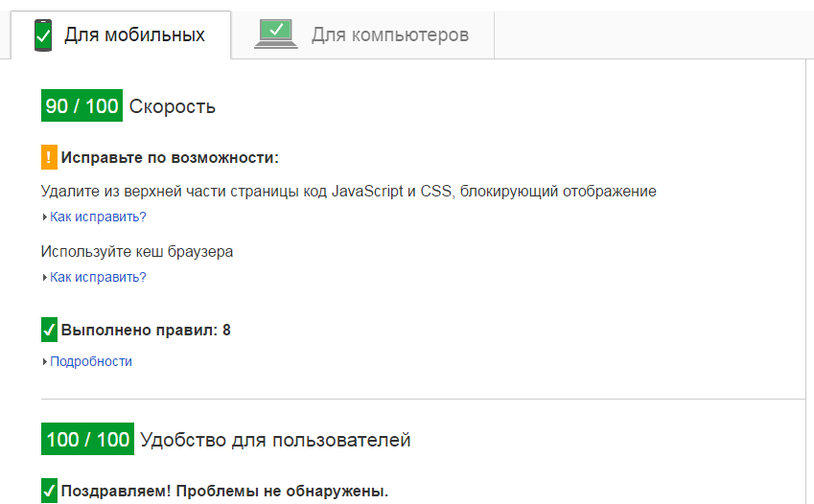
Task: Click the "Используйте кеш браузера" rule text
Action: click(137, 252)
